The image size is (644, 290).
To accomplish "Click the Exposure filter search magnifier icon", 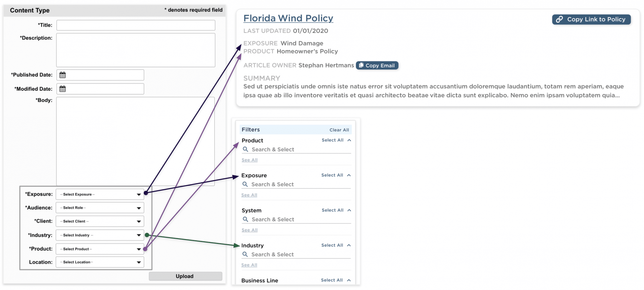I will pos(245,184).
